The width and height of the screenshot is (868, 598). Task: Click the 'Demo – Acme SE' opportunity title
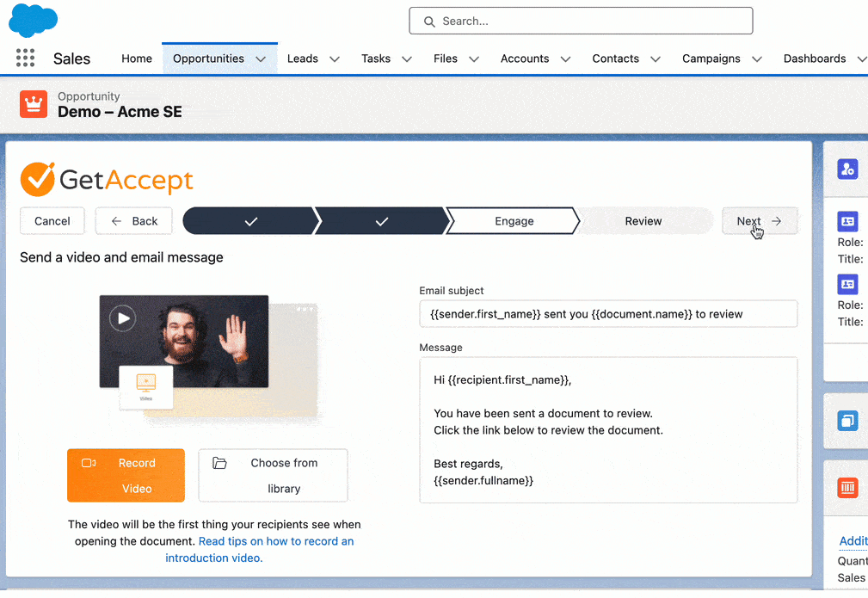coord(120,112)
